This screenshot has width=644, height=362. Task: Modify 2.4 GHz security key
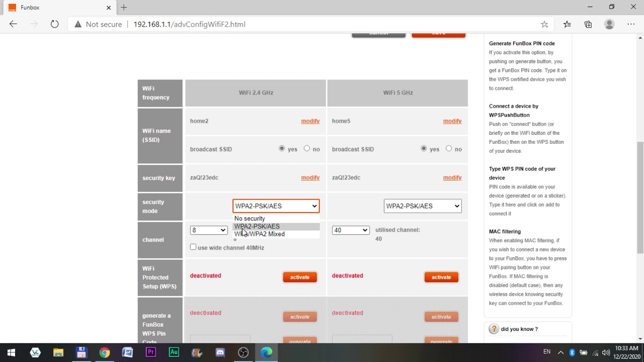click(310, 177)
